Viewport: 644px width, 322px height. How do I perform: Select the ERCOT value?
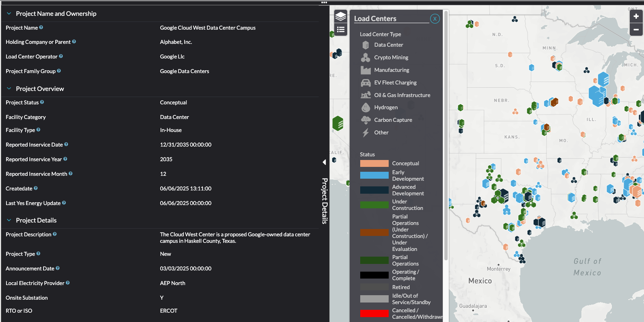[x=169, y=311]
